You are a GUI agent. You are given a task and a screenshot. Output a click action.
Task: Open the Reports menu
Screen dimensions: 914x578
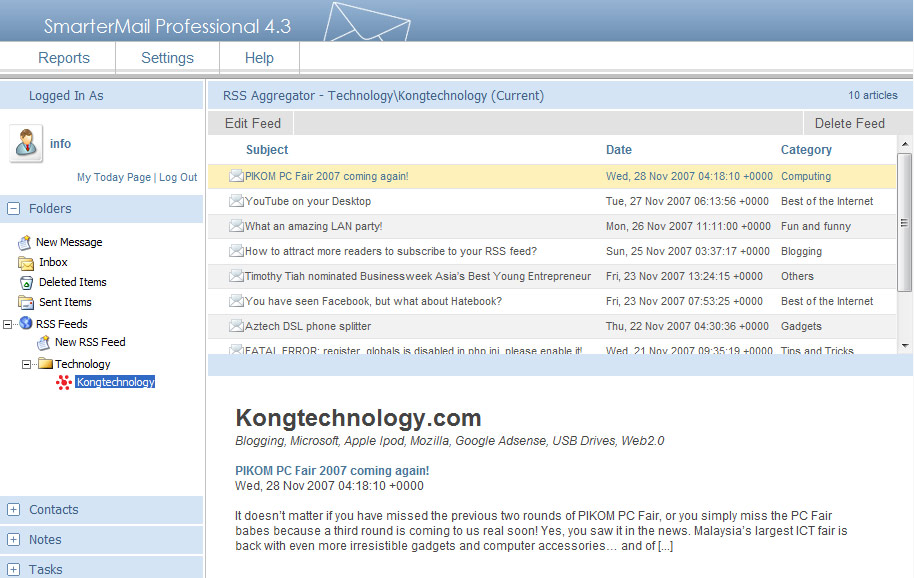point(64,58)
